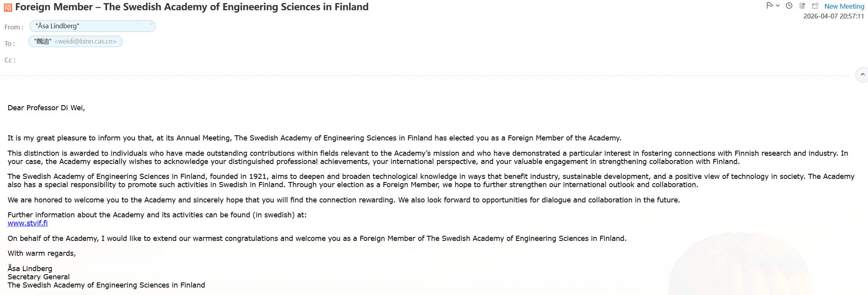Click the calendar icon beside New Meeting
Screen dimensions: 868x295
click(815, 5)
